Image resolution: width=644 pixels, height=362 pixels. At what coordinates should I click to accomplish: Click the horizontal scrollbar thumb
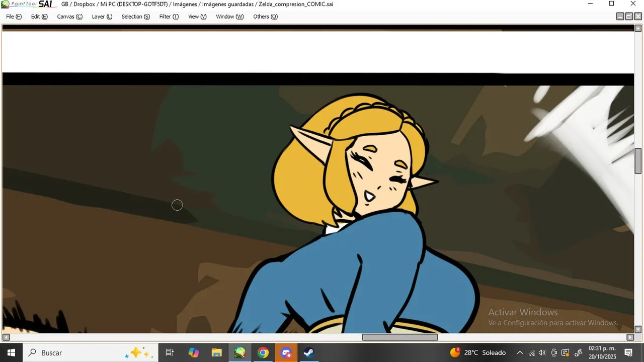coord(400,337)
